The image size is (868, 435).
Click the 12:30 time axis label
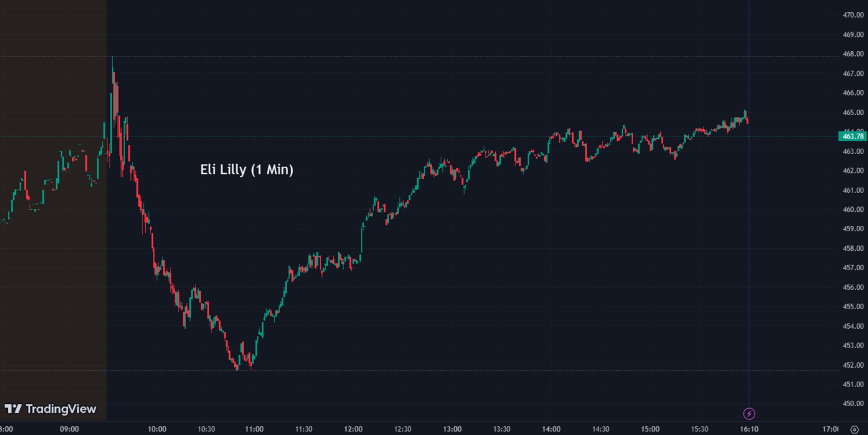(x=402, y=429)
